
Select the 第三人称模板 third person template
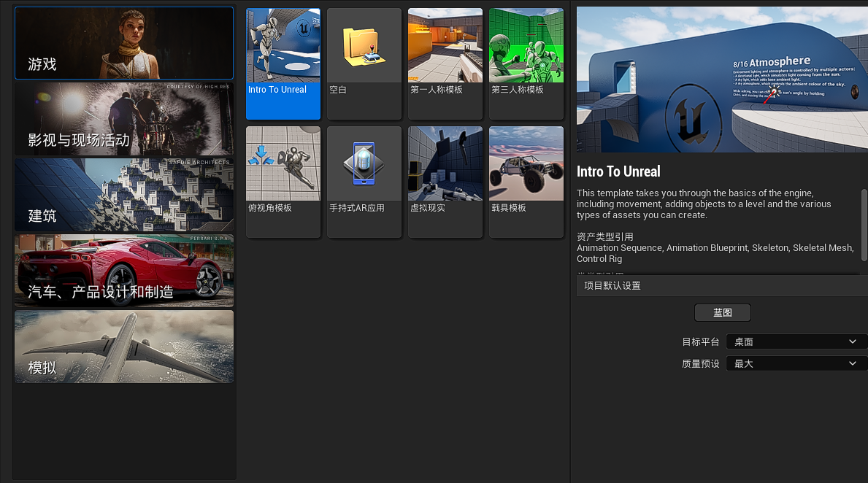pyautogui.click(x=526, y=63)
